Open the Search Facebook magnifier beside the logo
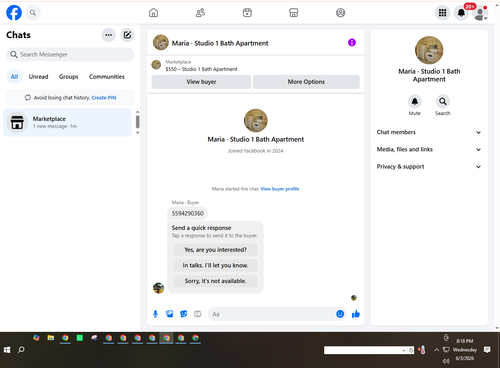500x368 pixels. pos(33,13)
